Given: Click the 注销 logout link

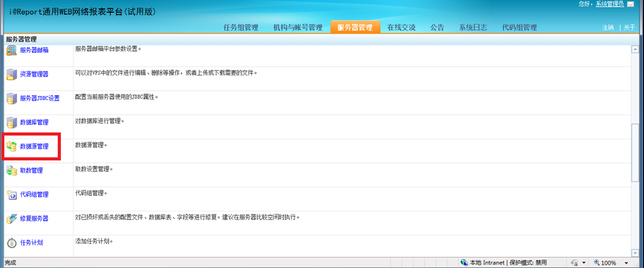Looking at the screenshot, I should point(607,28).
